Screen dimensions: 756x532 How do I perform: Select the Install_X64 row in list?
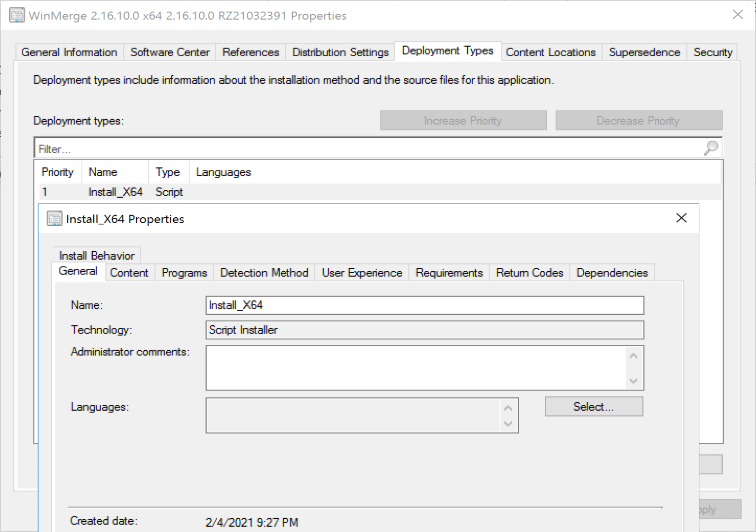[x=115, y=192]
